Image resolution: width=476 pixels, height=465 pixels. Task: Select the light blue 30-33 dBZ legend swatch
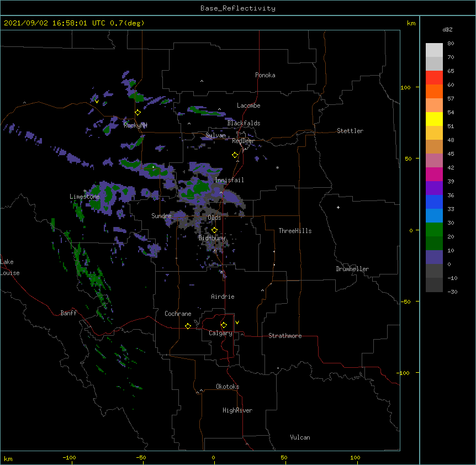click(x=434, y=216)
